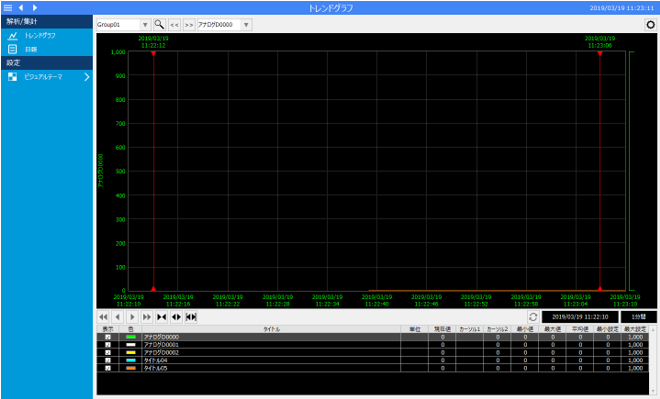Toggle display checkbox for アナログD0002 row
This screenshot has height=399, width=660.
point(108,353)
